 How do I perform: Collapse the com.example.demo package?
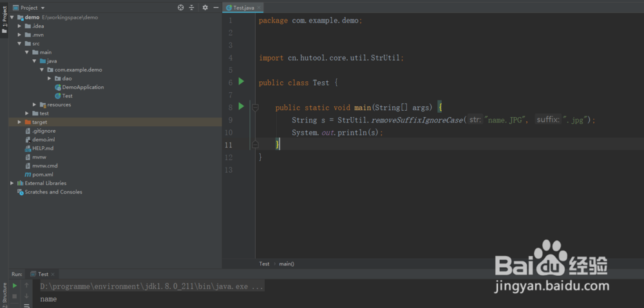pos(41,70)
